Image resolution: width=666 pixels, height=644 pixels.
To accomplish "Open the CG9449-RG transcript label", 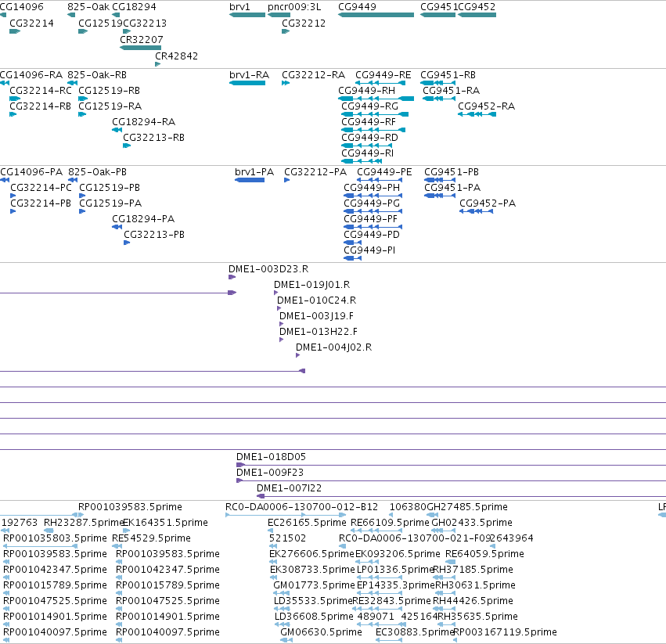I will [x=370, y=106].
